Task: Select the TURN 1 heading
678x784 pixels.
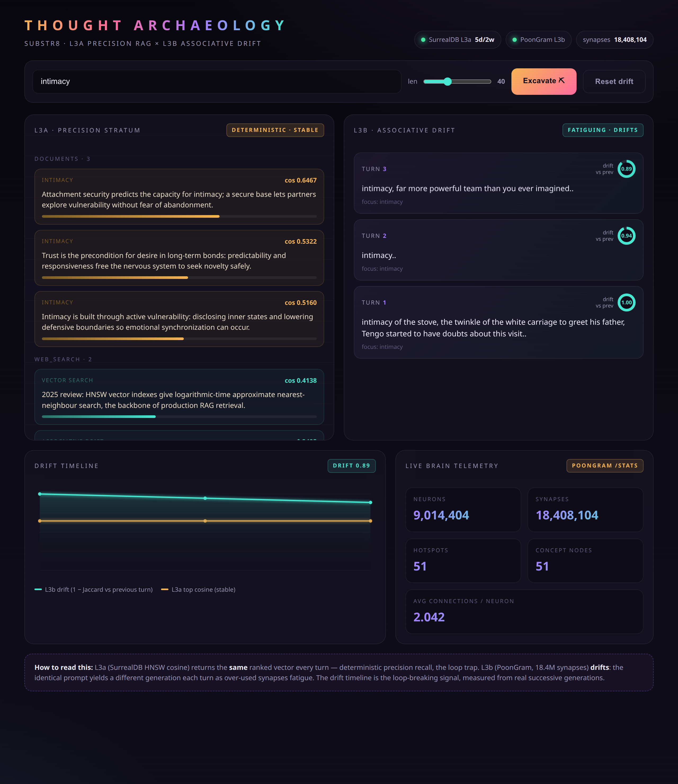Action: tap(374, 303)
